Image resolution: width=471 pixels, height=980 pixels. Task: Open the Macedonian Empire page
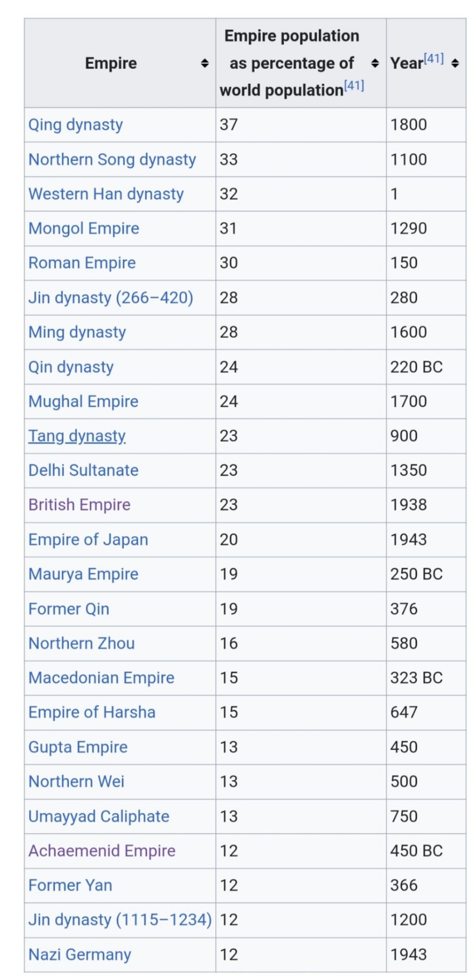coord(102,678)
